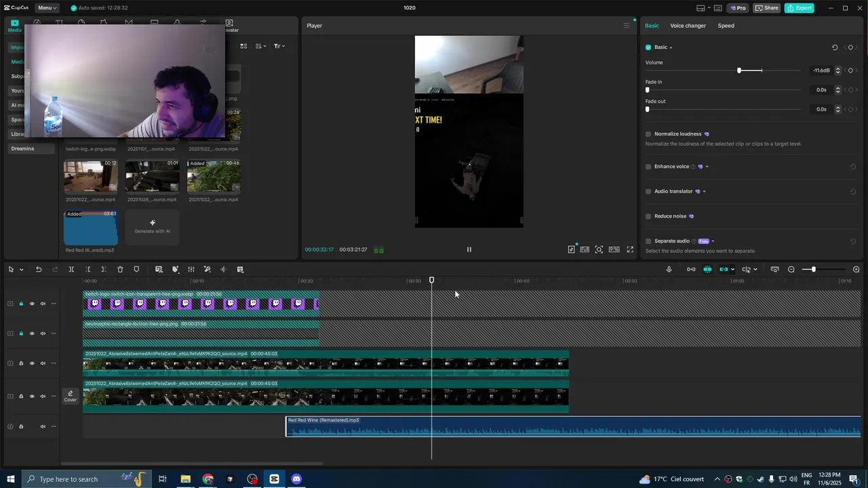Split the clip at the playhead
This screenshot has width=868, height=488.
point(71,270)
